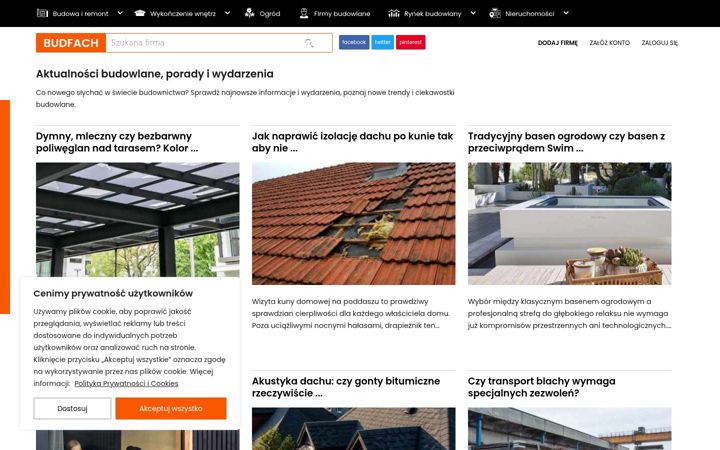Open the industrial crane transport thumbnail
This screenshot has width=720, height=450.
coord(569,429)
